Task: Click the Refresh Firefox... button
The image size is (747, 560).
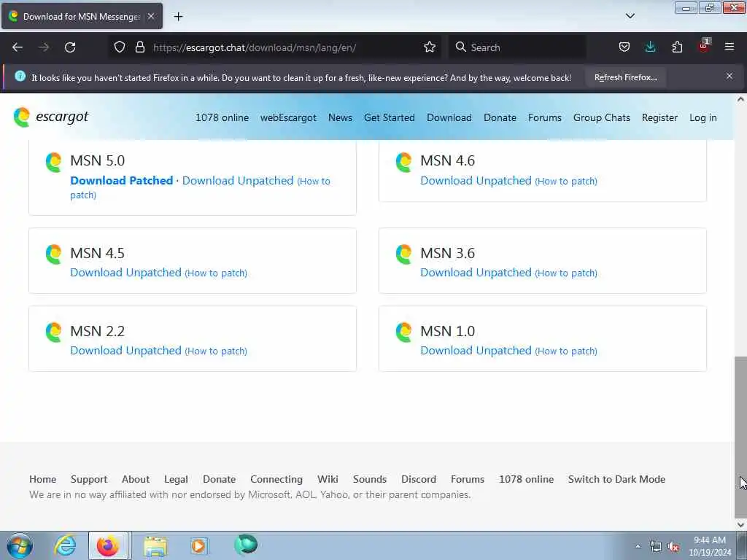Action: 625,77
